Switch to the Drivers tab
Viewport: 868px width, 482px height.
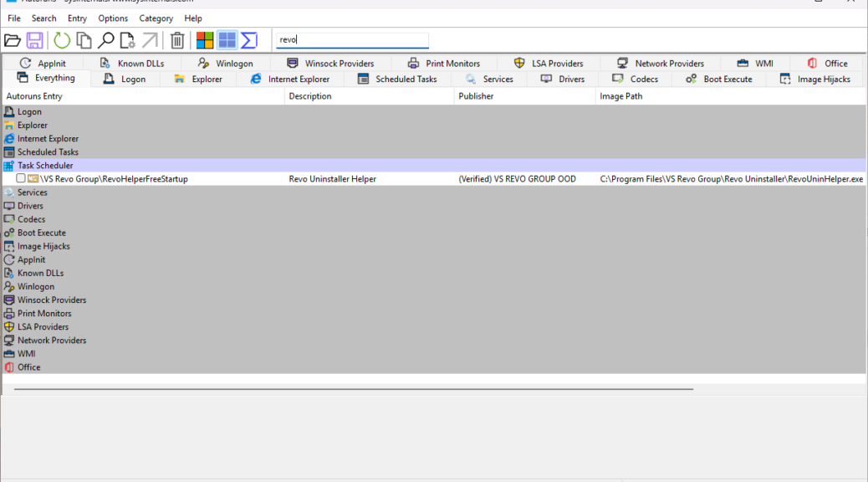[563, 79]
